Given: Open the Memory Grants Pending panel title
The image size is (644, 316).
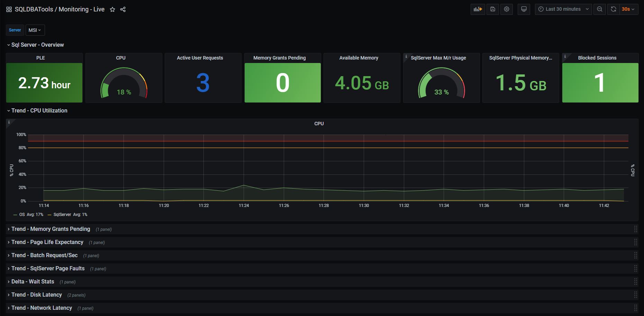Looking at the screenshot, I should pos(280,58).
